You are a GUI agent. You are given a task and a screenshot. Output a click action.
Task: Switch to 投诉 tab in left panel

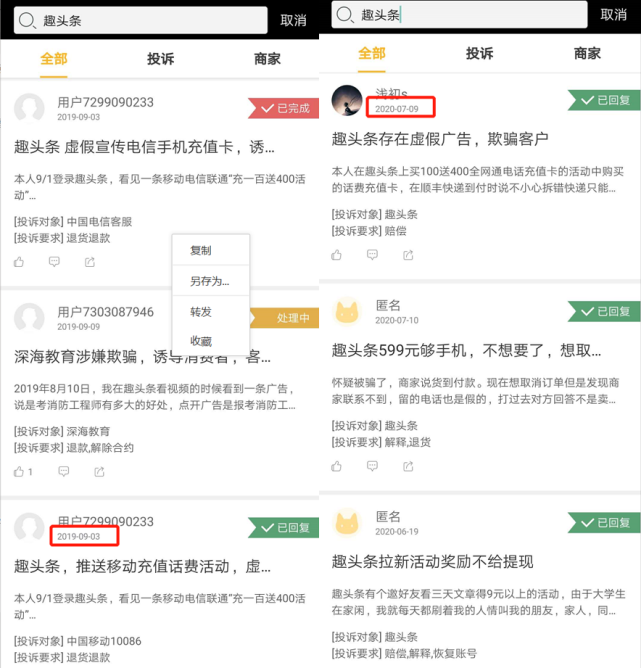click(161, 59)
